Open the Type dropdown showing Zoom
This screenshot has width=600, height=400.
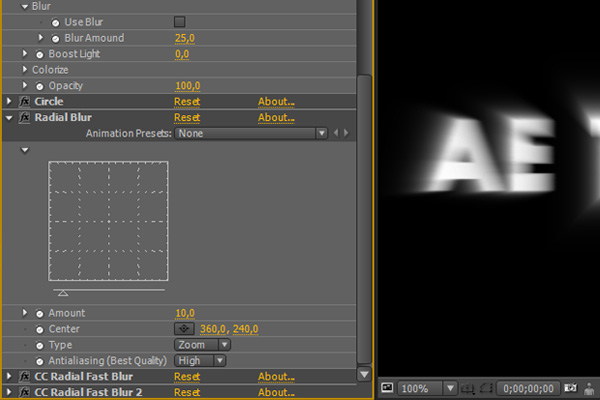click(202, 345)
